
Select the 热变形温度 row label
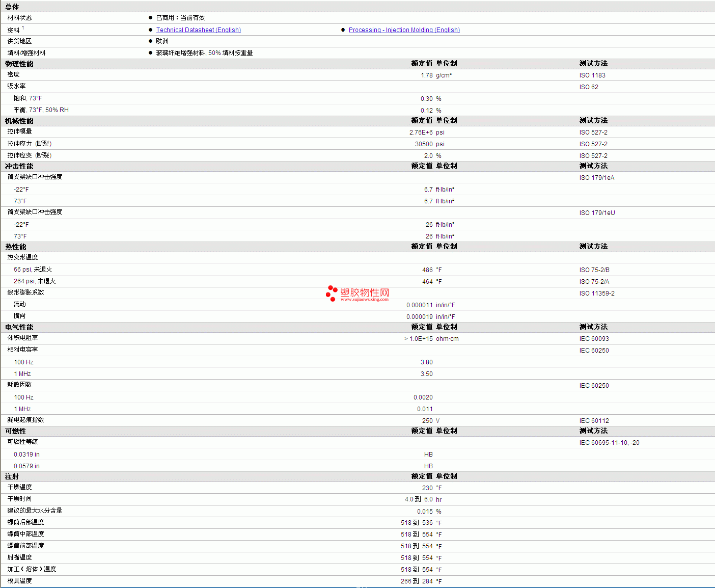pos(22,257)
